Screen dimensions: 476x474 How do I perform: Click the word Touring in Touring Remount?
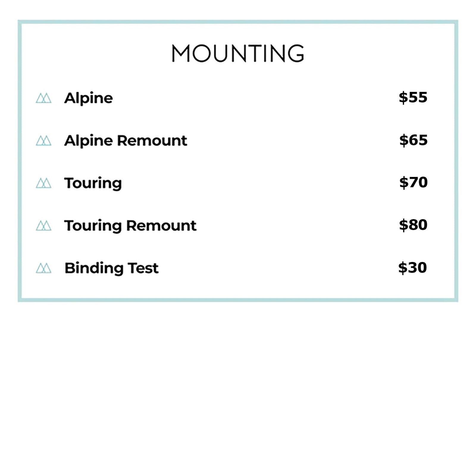pyautogui.click(x=93, y=226)
